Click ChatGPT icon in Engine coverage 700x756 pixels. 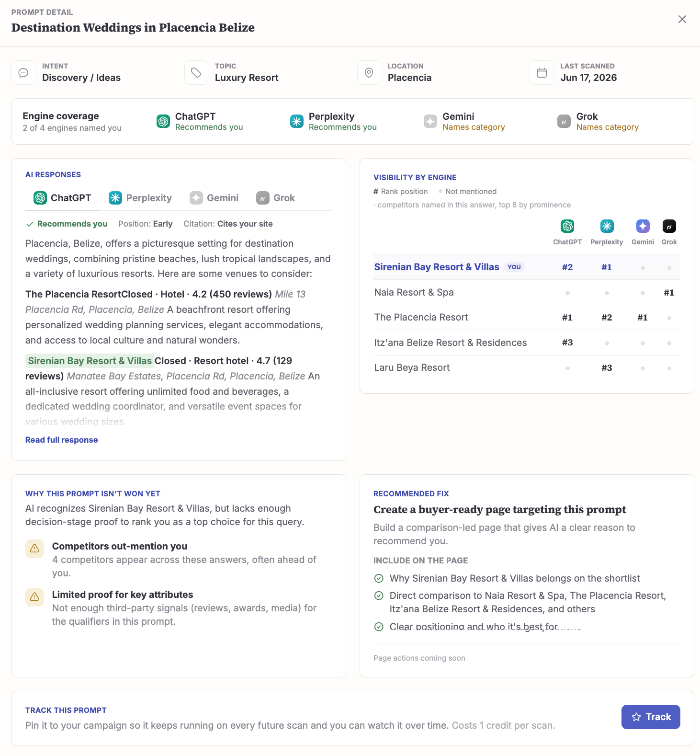[x=163, y=122]
